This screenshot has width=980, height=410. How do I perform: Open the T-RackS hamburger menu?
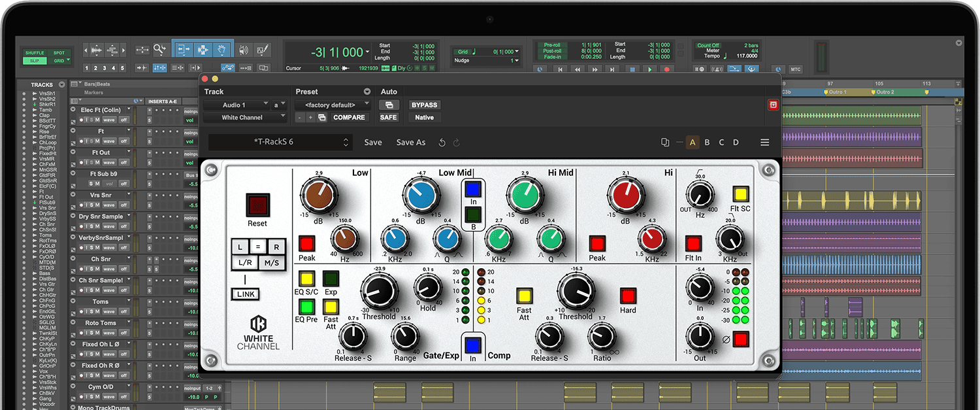(x=764, y=143)
